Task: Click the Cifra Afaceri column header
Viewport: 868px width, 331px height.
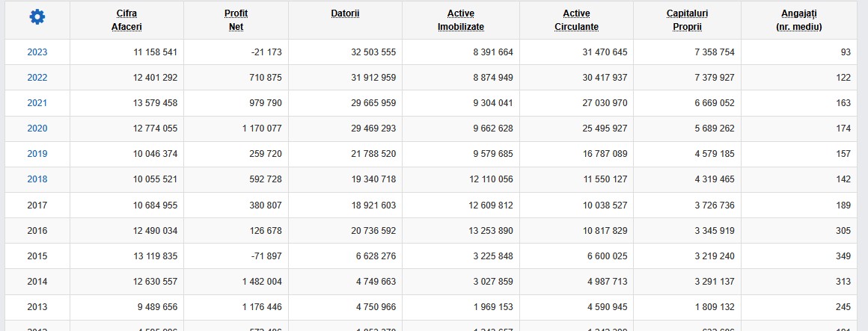Action: click(x=126, y=20)
